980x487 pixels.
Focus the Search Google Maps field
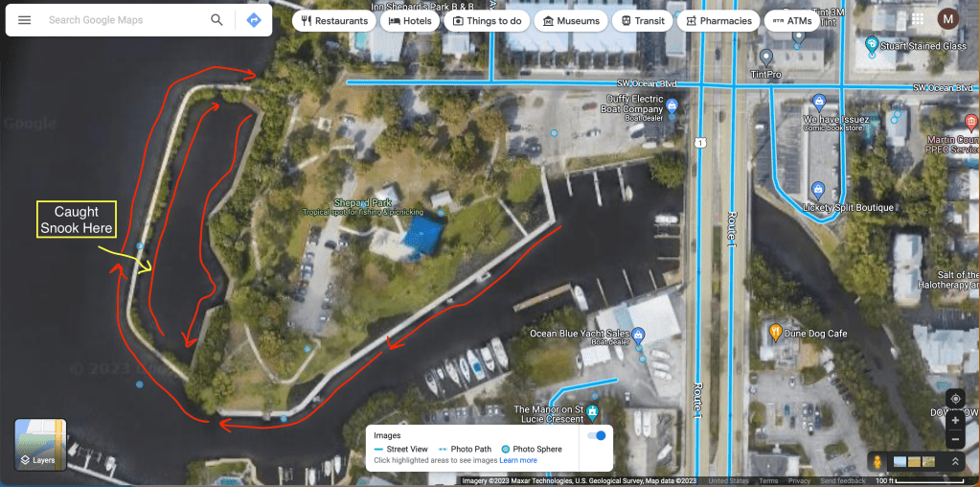125,20
